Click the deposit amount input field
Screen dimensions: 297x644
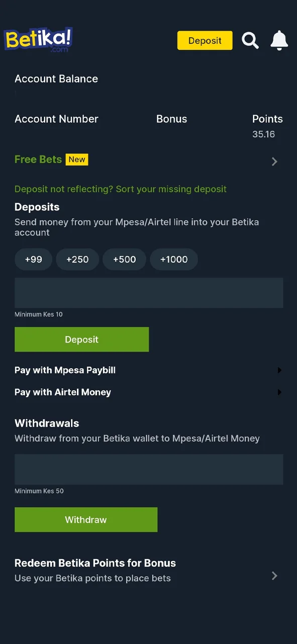149,293
